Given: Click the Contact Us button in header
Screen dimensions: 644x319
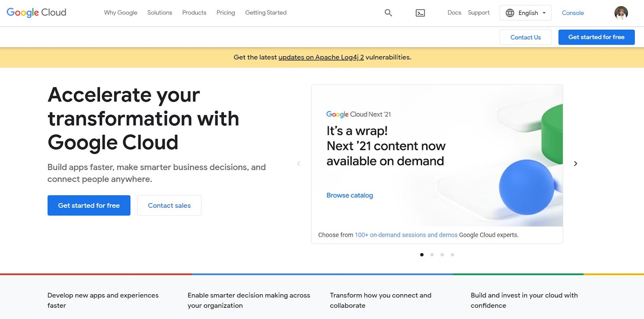Looking at the screenshot, I should (526, 37).
